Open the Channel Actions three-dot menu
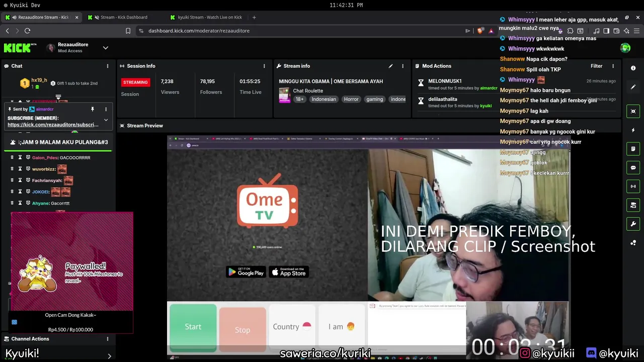644x362 pixels. tap(107, 339)
